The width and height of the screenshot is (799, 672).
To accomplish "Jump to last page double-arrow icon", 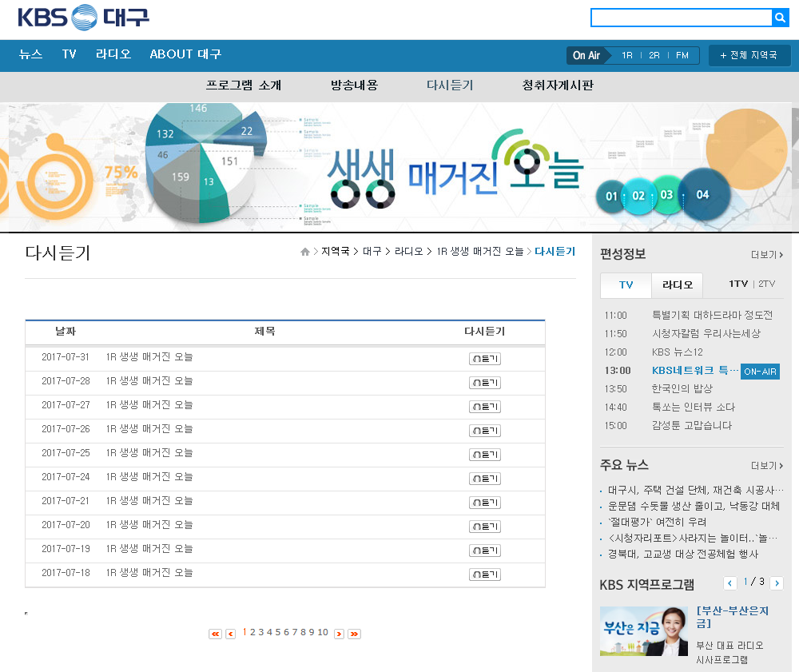I will tap(354, 634).
